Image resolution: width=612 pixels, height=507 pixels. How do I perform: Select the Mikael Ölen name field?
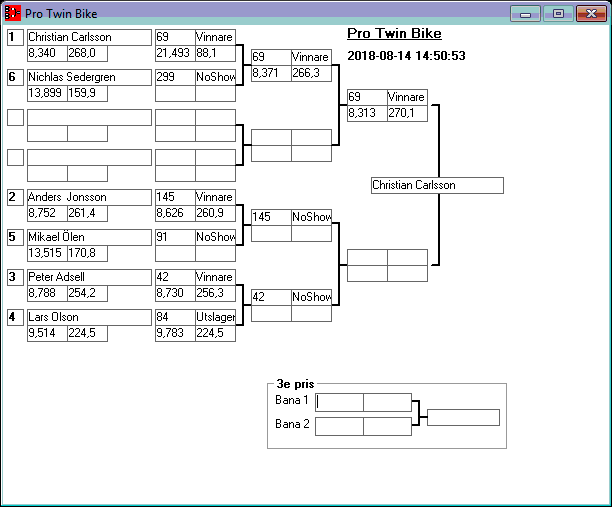[x=89, y=237]
